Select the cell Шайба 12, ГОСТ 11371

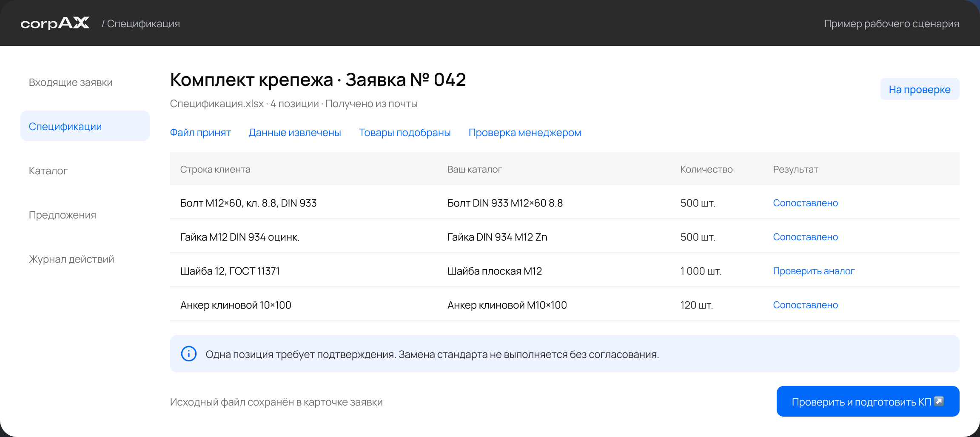tap(230, 271)
